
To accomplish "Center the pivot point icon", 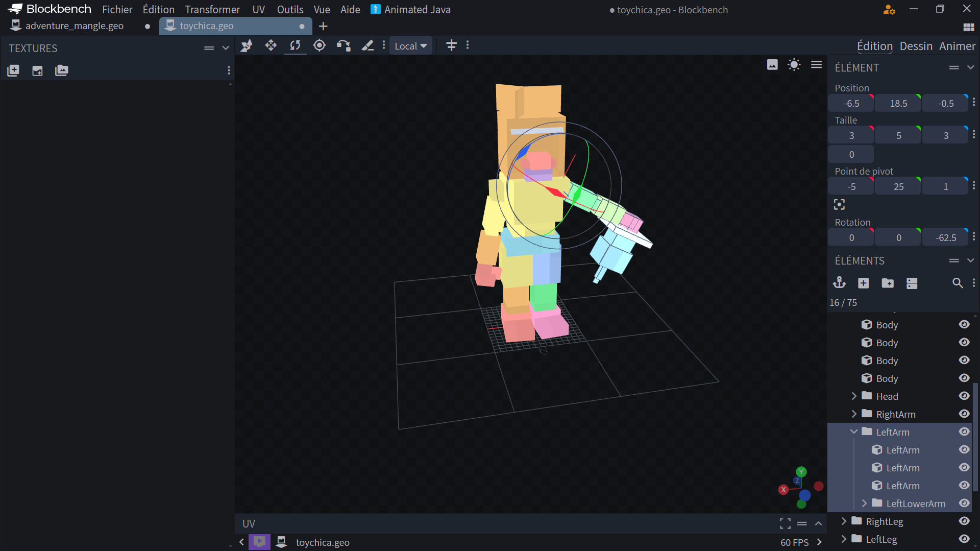I will (x=839, y=205).
